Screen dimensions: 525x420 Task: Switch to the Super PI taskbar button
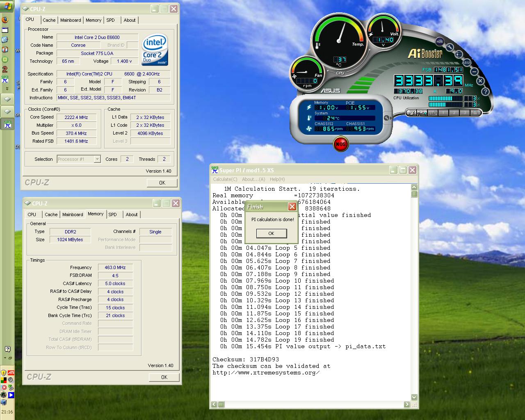coord(7,124)
